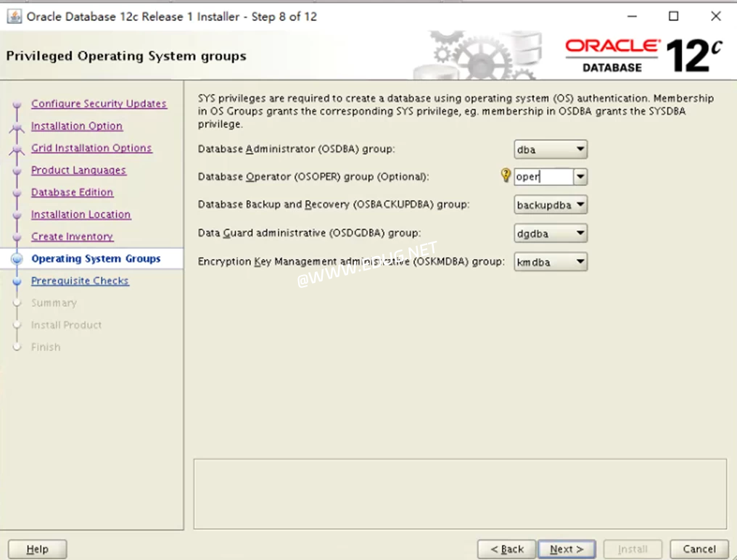
Task: Close the installer window
Action: click(x=716, y=17)
